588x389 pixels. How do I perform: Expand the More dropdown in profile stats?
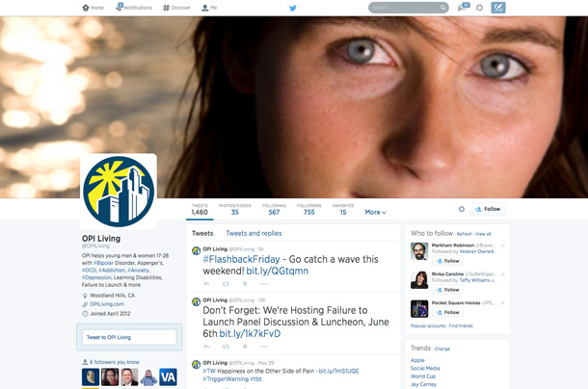375,212
